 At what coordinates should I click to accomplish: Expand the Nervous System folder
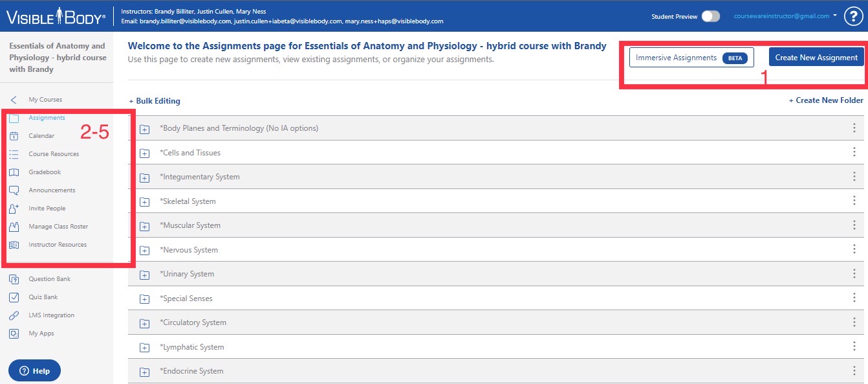pos(145,251)
